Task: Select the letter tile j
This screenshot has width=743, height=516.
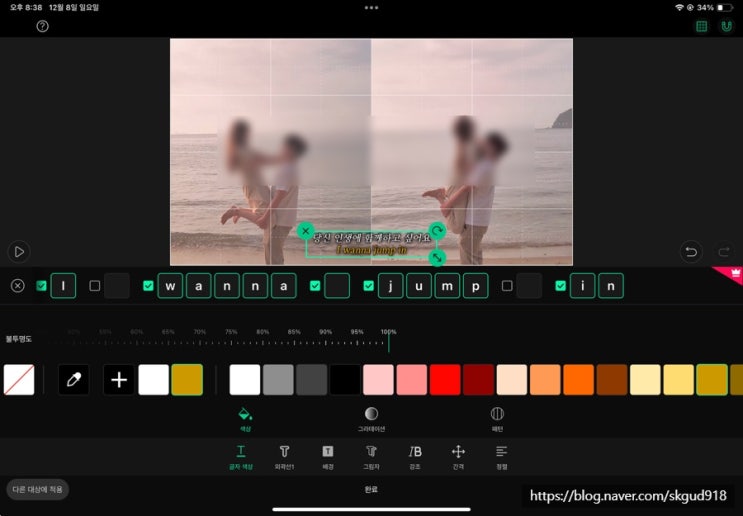Action: (x=390, y=286)
